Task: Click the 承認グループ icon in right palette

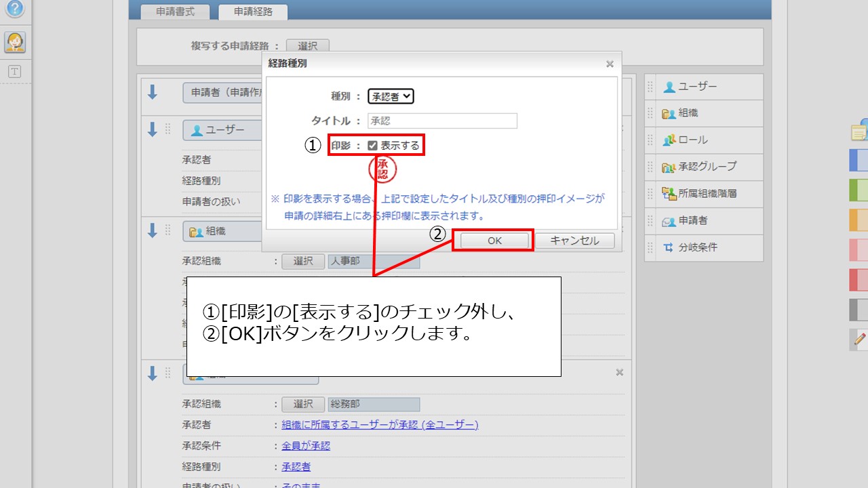Action: [x=669, y=167]
